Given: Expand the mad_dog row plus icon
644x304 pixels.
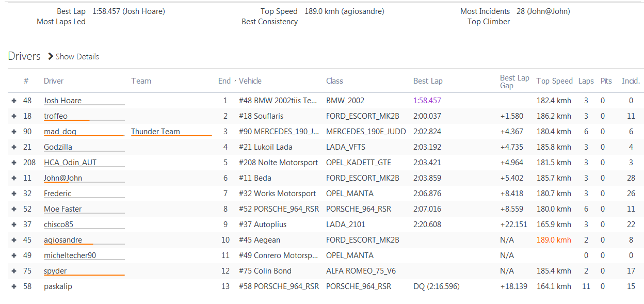Looking at the screenshot, I should click(14, 132).
